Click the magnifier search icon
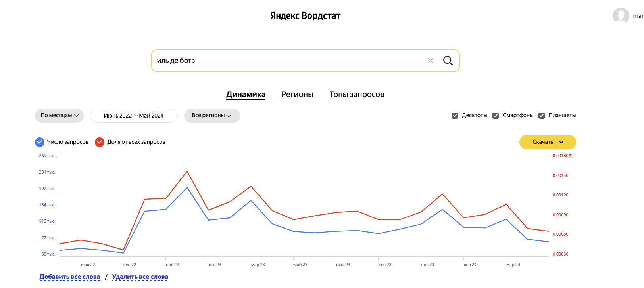Screen dimensions: 644x288 point(448,61)
